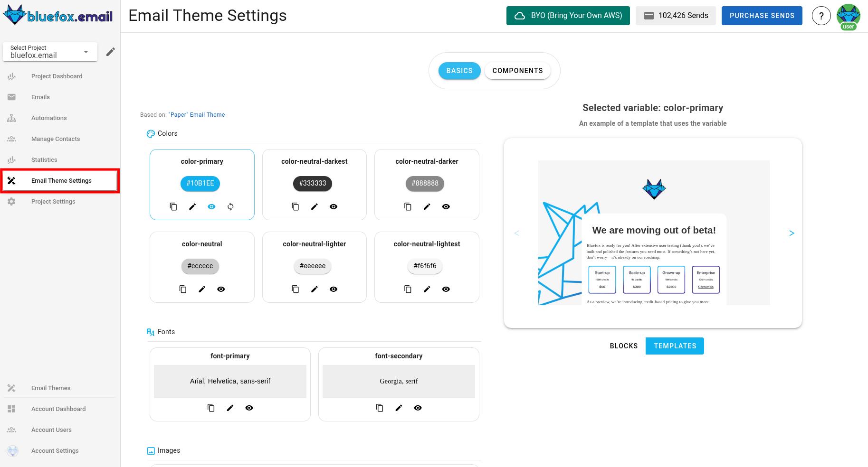
Task: Open the Emails section in sidebar
Action: (x=40, y=97)
